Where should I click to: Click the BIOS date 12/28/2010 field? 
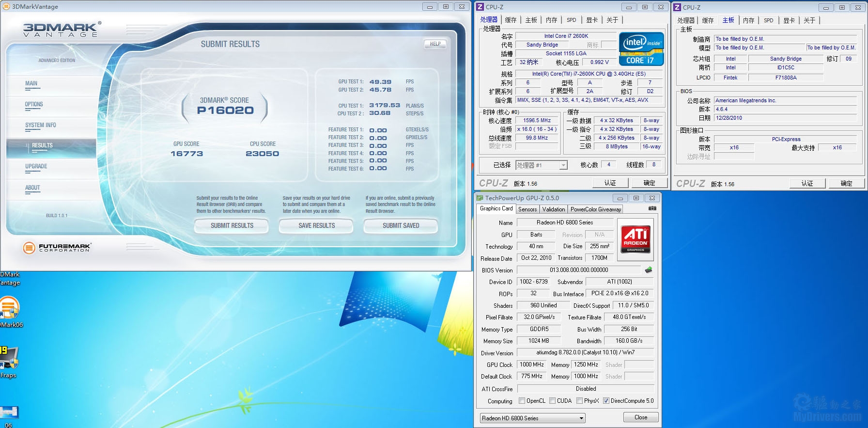(x=785, y=118)
